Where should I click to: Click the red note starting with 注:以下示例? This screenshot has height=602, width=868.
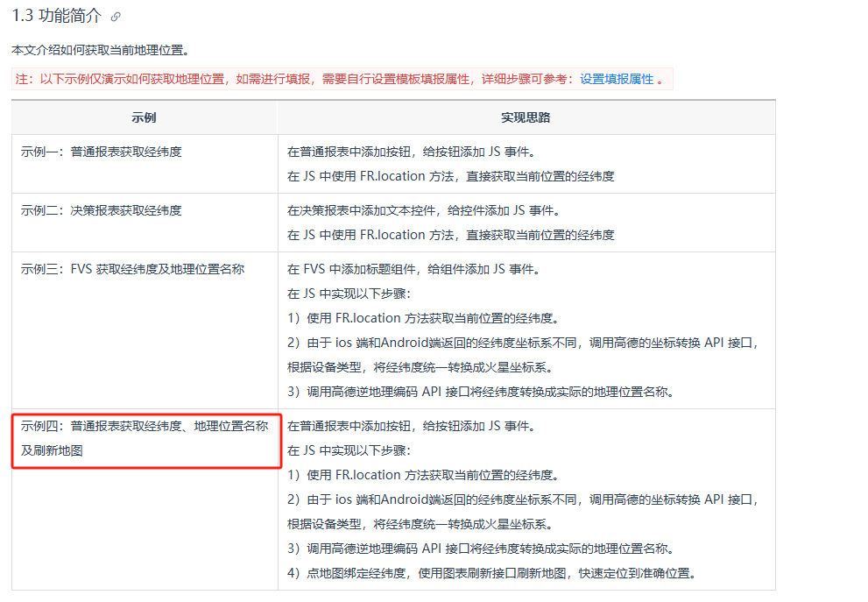[x=342, y=79]
